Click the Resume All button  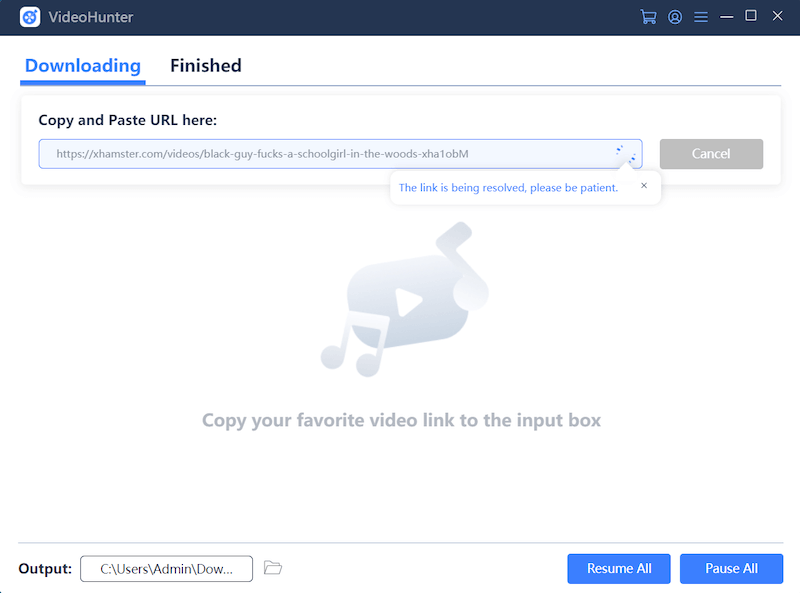point(619,569)
